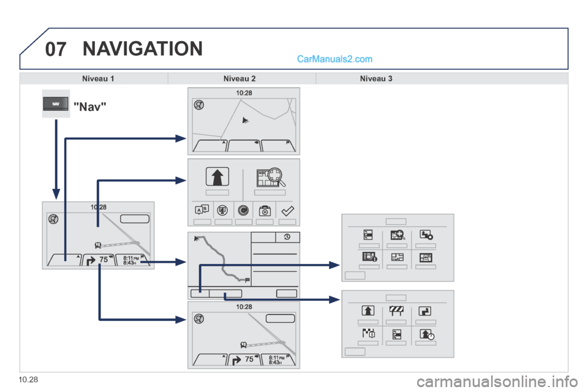The height and width of the screenshot is (392, 588).
Task: Open the bottom guidance map thumbnail
Action: (x=244, y=335)
